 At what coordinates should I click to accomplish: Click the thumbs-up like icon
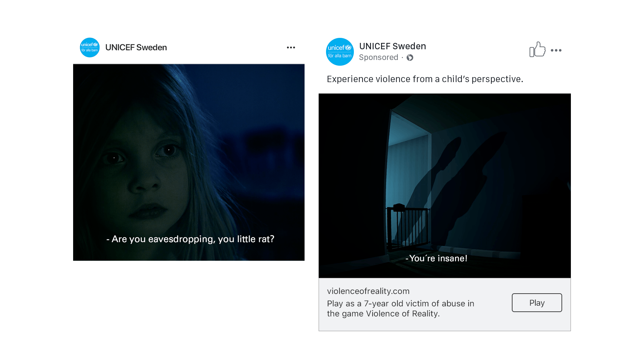pyautogui.click(x=537, y=49)
